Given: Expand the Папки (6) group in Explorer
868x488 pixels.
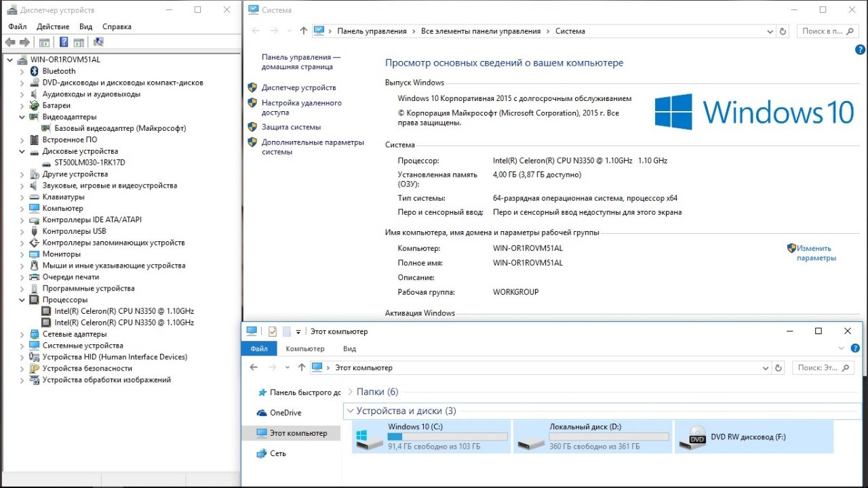Looking at the screenshot, I should [x=350, y=392].
